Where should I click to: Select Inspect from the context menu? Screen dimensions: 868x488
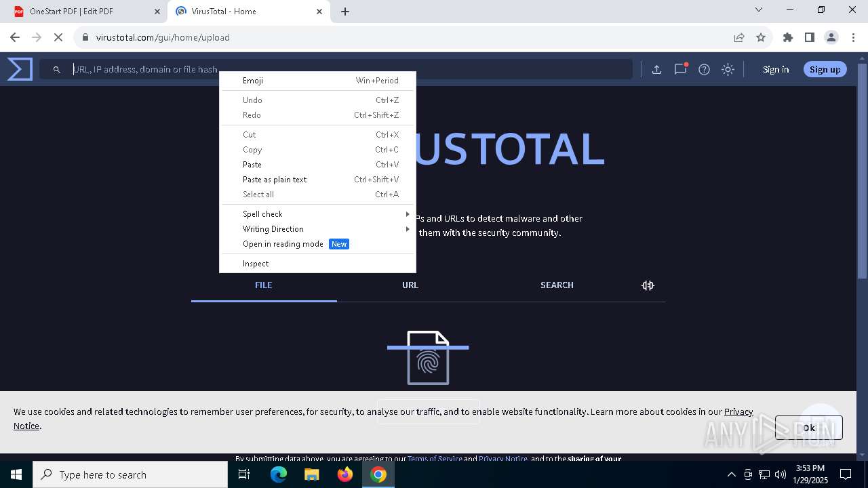tap(317, 264)
